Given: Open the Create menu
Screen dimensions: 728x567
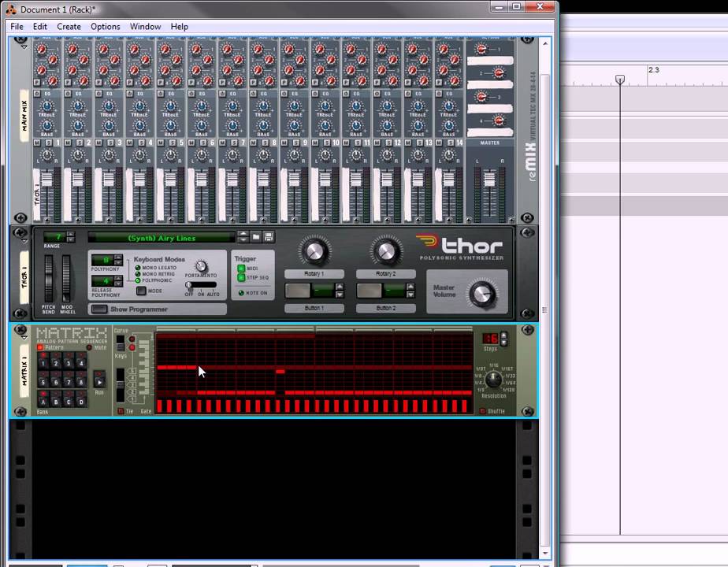Looking at the screenshot, I should click(69, 27).
